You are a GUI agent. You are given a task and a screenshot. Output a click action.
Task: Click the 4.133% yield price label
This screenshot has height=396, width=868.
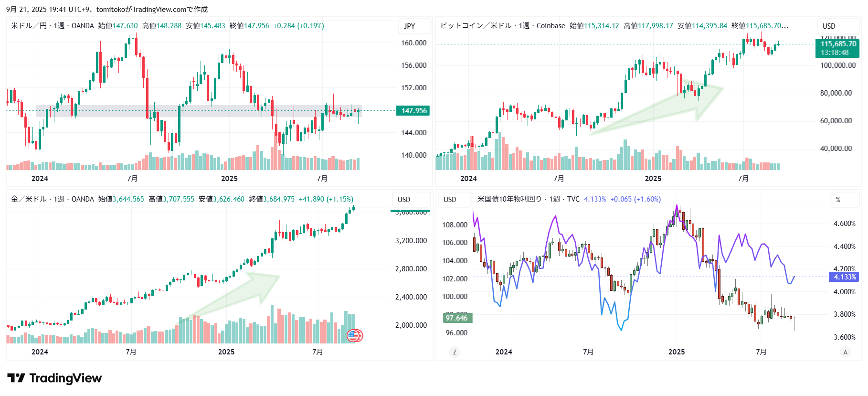pos(845,277)
